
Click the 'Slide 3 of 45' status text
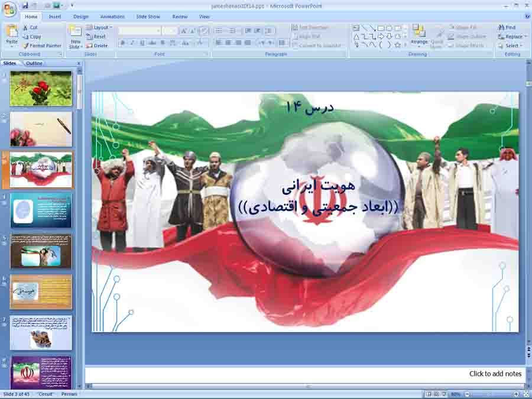(17, 394)
